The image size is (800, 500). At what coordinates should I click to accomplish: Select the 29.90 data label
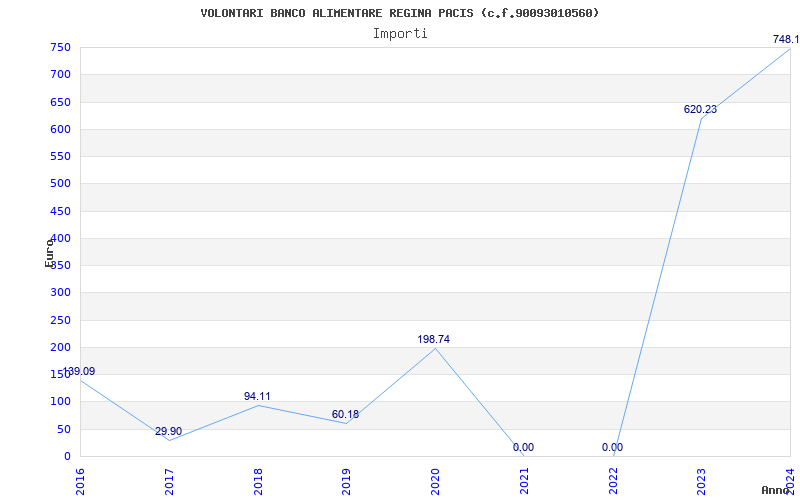point(168,432)
